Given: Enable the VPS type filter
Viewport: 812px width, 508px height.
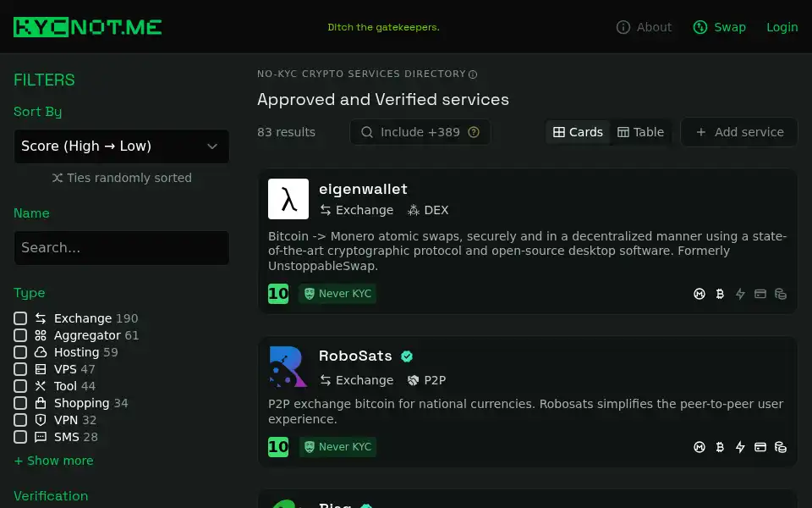Looking at the screenshot, I should (20, 370).
